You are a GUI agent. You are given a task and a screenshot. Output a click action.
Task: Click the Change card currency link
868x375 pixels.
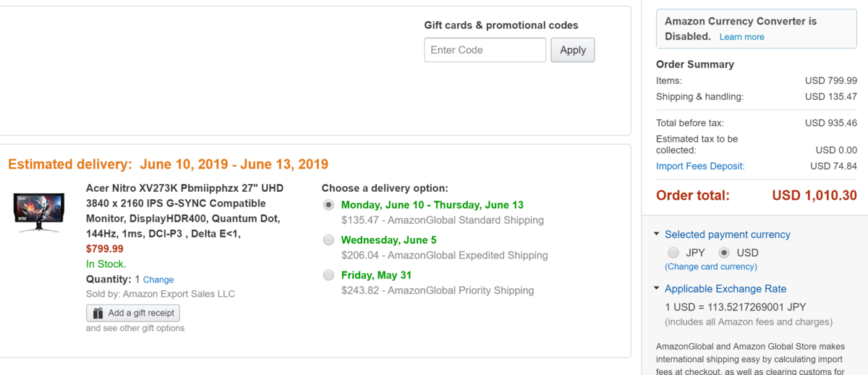coord(711,266)
